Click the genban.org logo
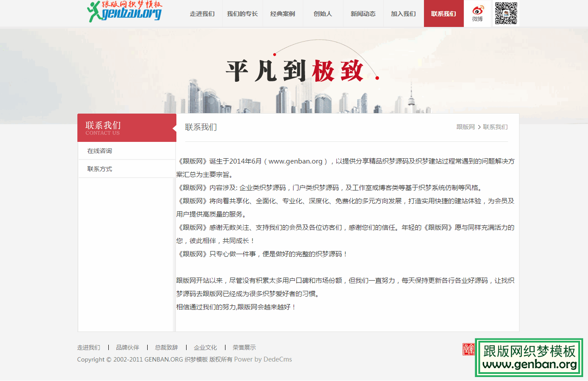This screenshot has width=588, height=381. [x=124, y=12]
